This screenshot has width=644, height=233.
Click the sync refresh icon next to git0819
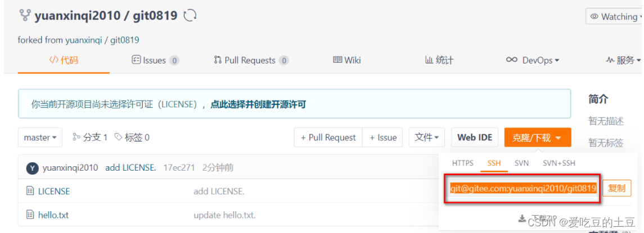pos(190,16)
